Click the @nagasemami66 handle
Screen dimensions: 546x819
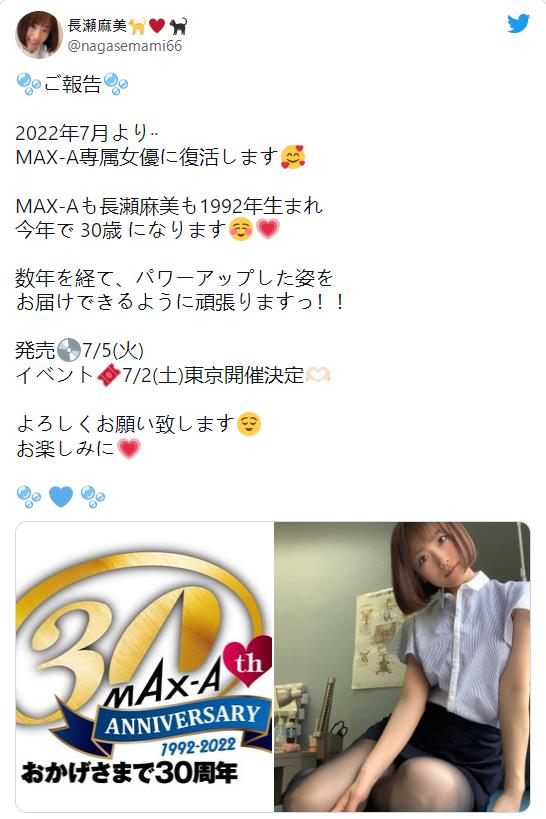(x=125, y=46)
